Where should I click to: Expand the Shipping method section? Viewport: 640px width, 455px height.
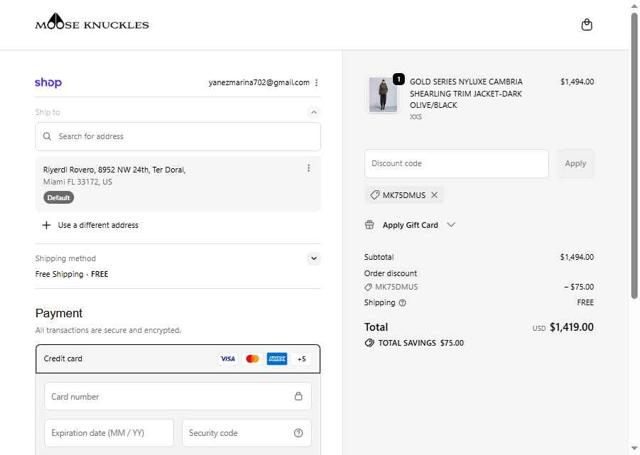coord(314,258)
